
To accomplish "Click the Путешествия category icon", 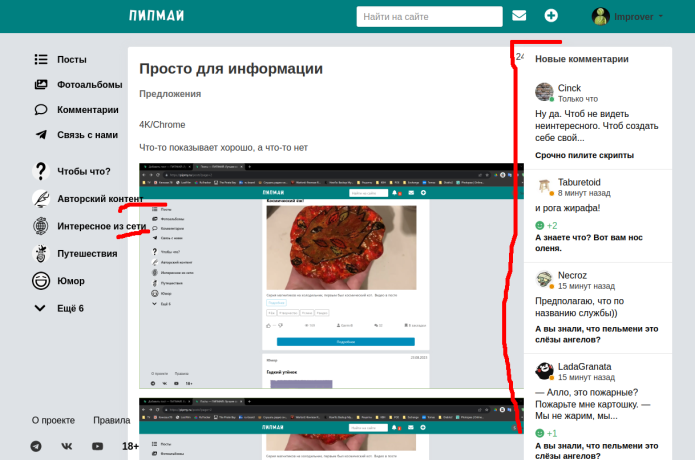I will tap(41, 253).
